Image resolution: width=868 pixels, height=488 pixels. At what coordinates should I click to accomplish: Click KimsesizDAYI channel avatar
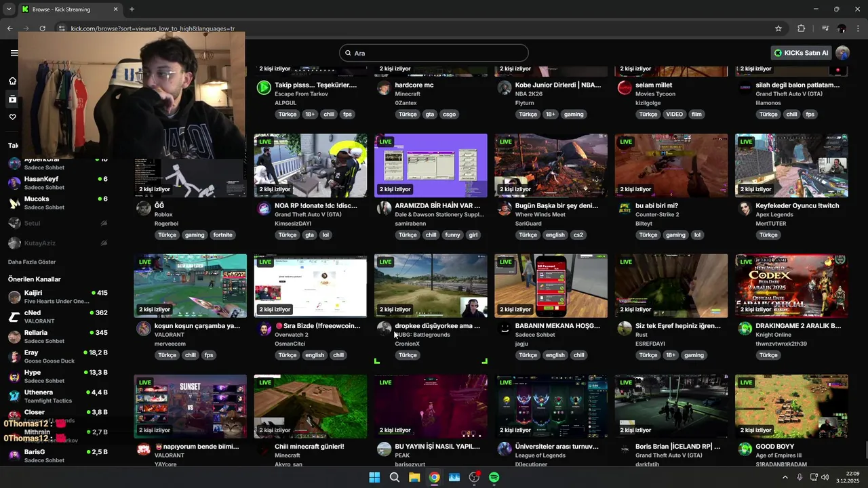264,208
